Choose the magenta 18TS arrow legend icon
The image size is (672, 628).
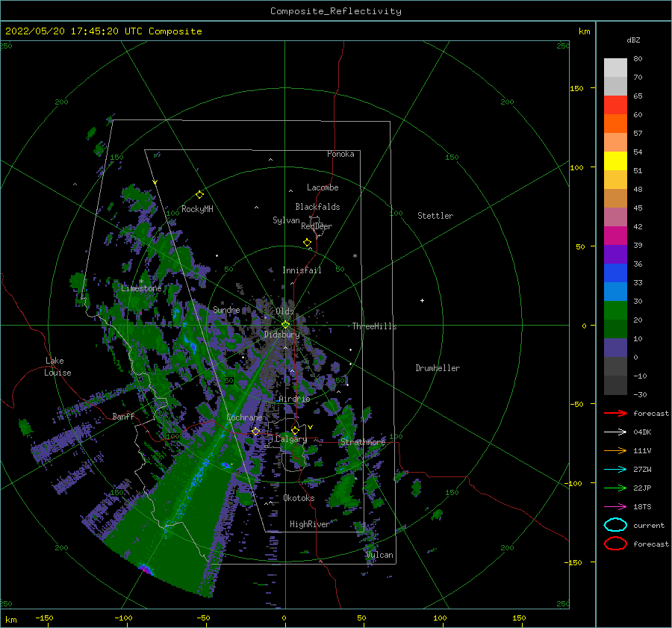coord(615,507)
